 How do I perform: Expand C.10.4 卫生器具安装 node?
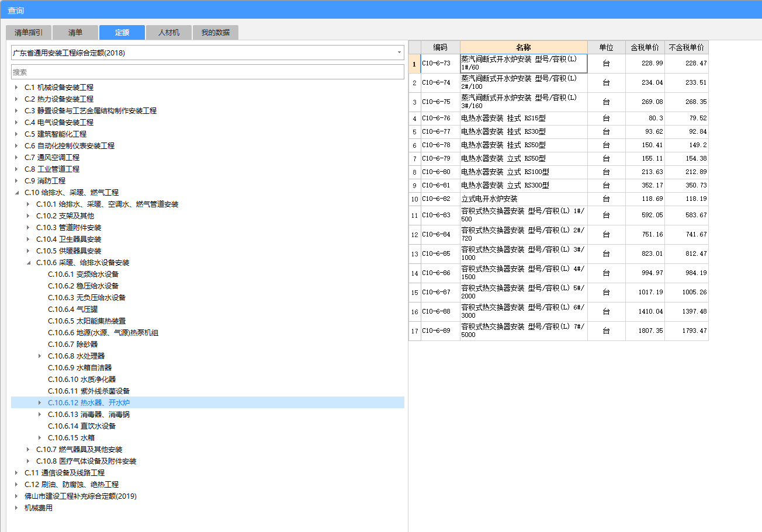pyautogui.click(x=28, y=239)
